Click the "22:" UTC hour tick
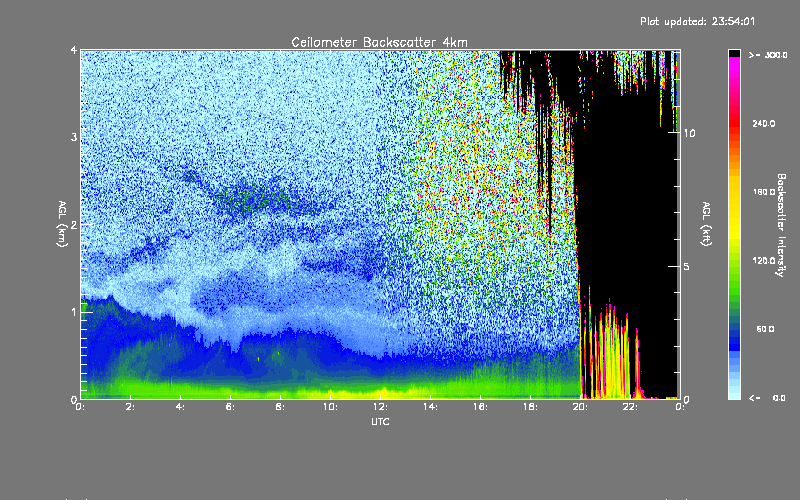The image size is (800, 500). tap(630, 407)
